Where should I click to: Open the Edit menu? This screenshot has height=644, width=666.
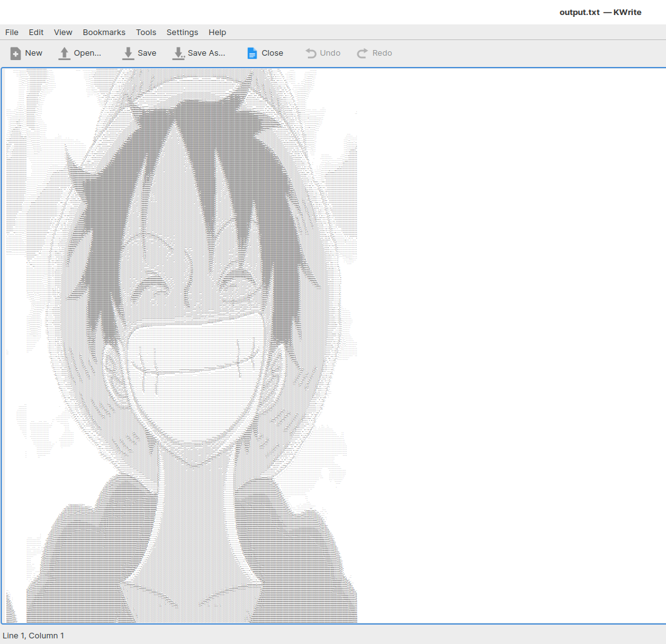pos(36,32)
